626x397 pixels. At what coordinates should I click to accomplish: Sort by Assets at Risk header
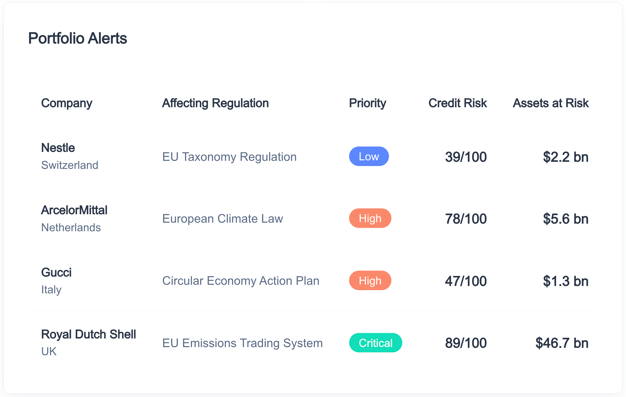(x=551, y=103)
